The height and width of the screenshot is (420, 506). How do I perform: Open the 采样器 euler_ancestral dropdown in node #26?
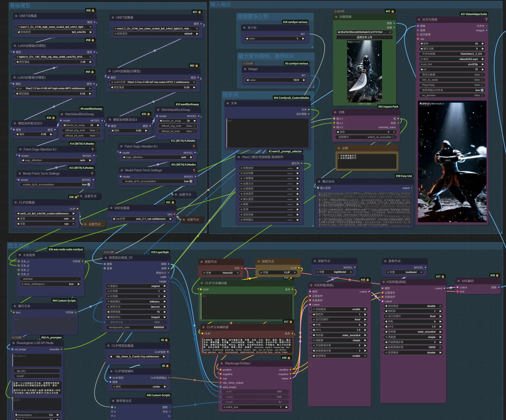point(339,335)
